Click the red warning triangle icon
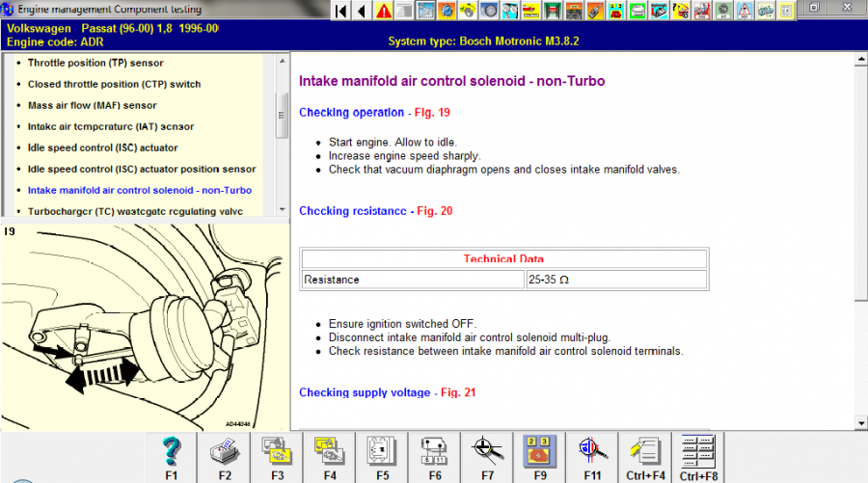Viewport: 868px width, 483px height. (384, 11)
